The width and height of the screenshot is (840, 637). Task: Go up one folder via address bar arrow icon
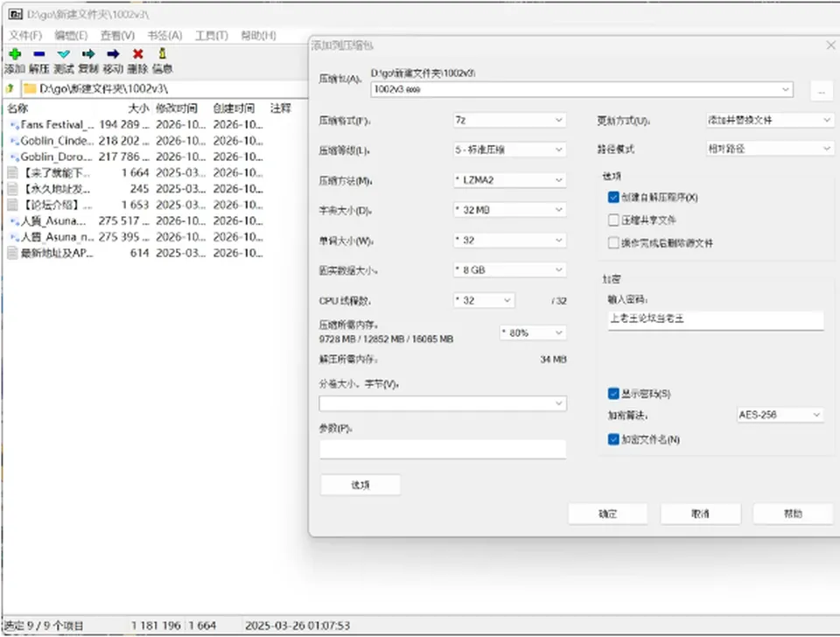tap(10, 88)
